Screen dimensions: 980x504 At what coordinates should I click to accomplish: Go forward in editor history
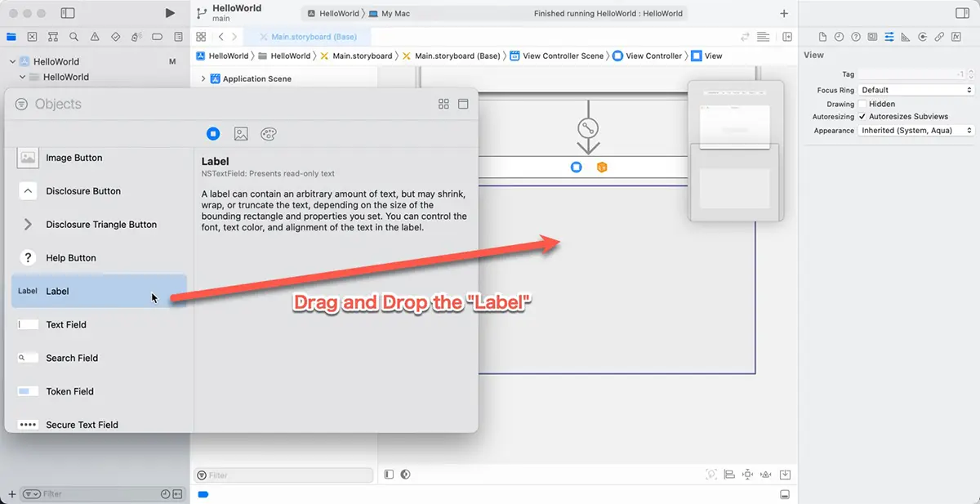[234, 37]
